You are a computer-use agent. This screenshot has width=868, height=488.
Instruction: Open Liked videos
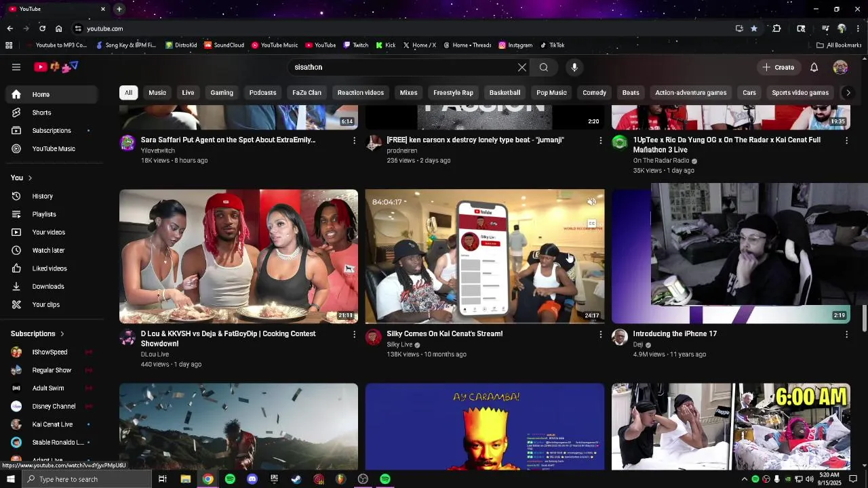52,268
